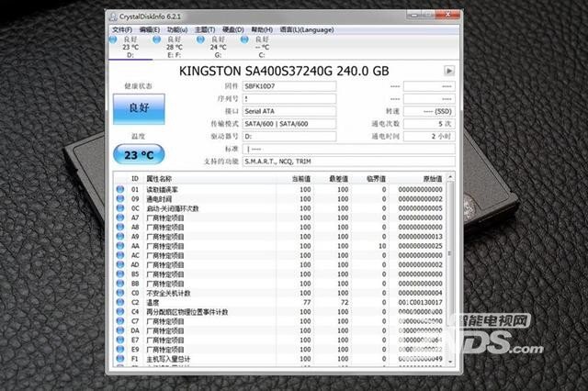This screenshot has height=391, width=588.
Task: Click status icon of row A7
Action: pyautogui.click(x=120, y=218)
